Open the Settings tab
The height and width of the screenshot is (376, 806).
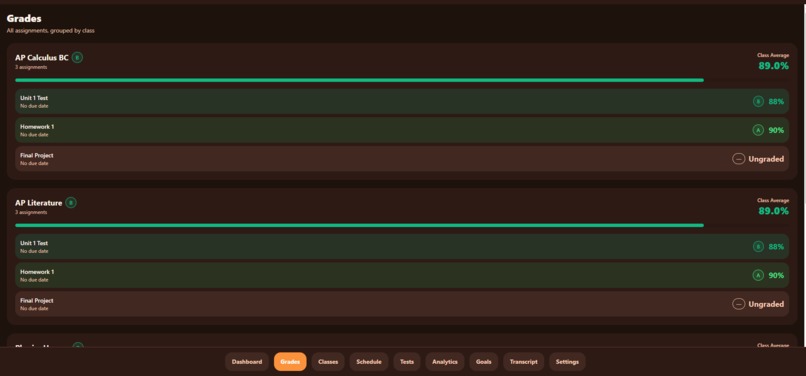pyautogui.click(x=567, y=362)
